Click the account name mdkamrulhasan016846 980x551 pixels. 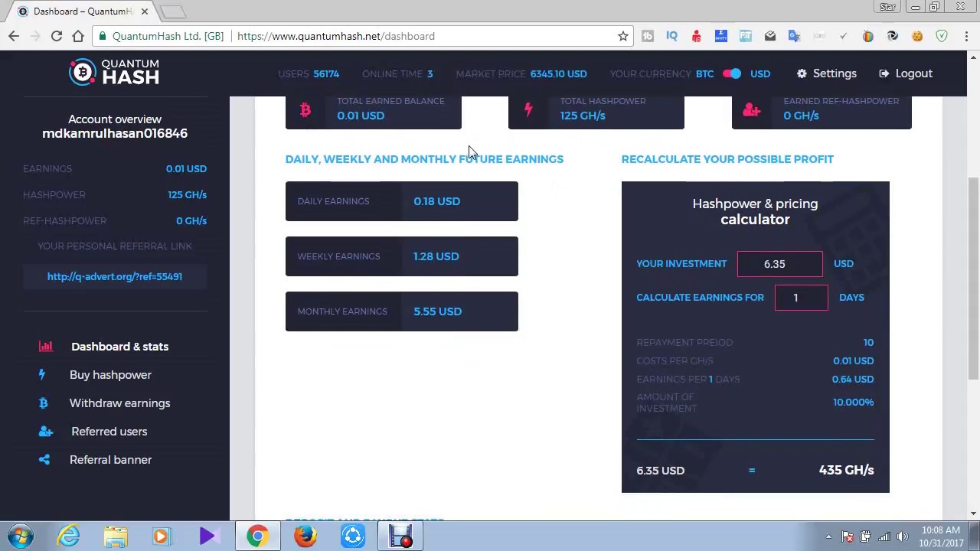click(x=115, y=133)
